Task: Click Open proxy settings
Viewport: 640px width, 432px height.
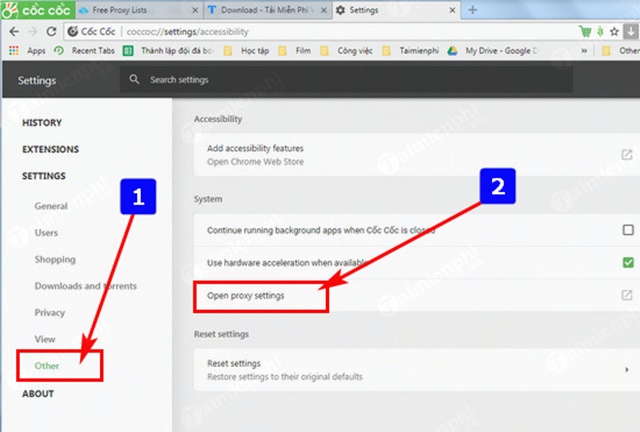Action: (x=246, y=295)
